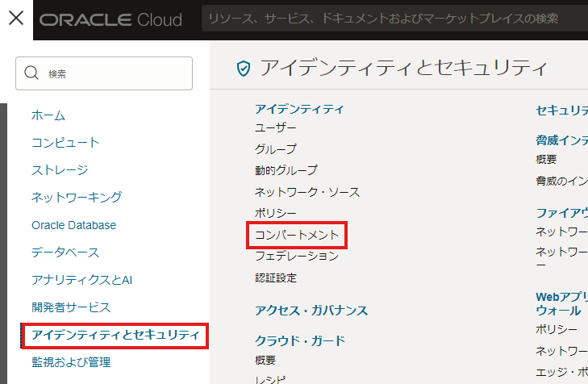Open 認証設定 link
The height and width of the screenshot is (384, 588).
pyautogui.click(x=275, y=278)
